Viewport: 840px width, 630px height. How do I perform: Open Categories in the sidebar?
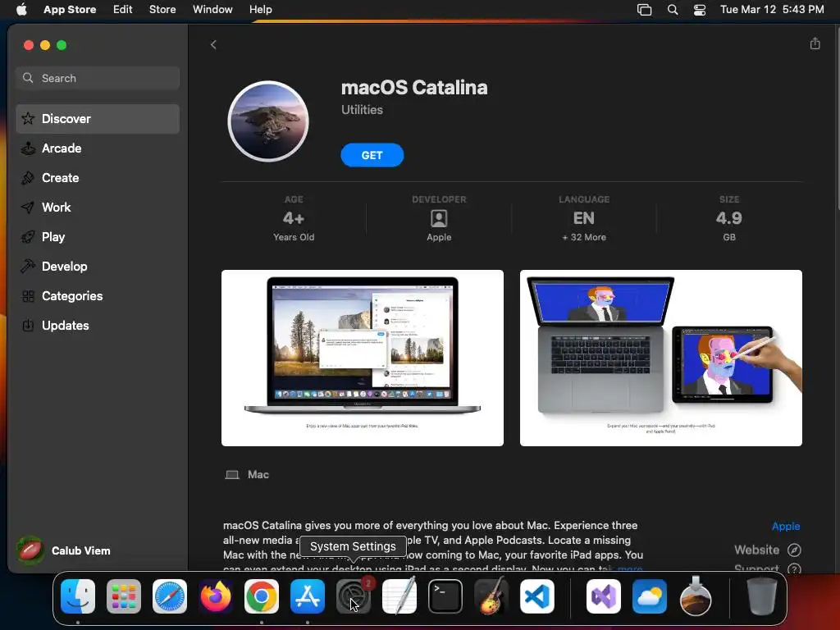[98, 295]
